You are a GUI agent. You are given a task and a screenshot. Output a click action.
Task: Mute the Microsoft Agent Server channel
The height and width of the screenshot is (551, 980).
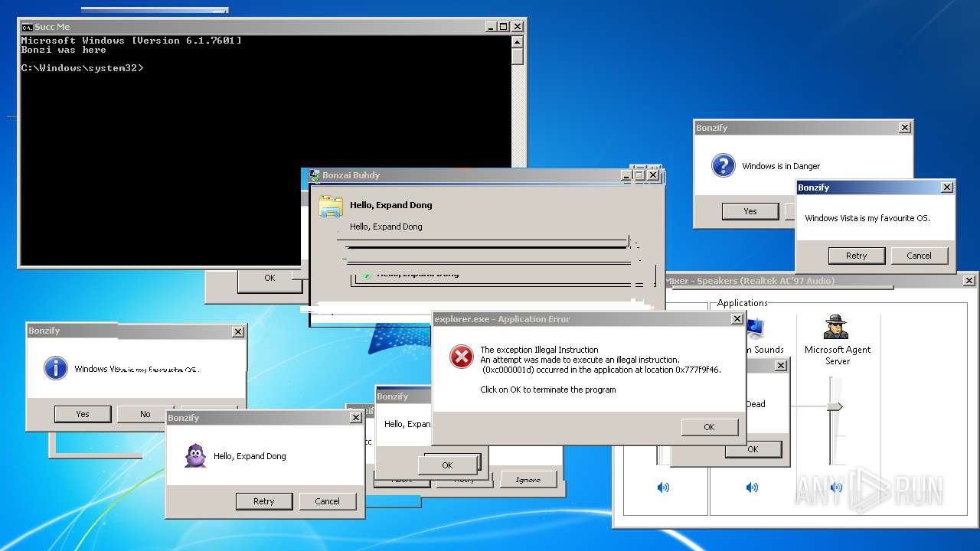[836, 487]
